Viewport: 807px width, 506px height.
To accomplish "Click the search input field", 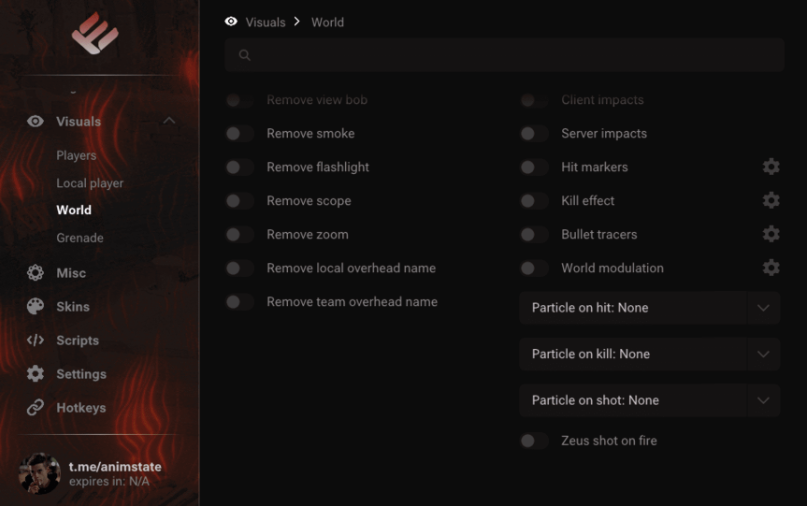I will click(504, 55).
